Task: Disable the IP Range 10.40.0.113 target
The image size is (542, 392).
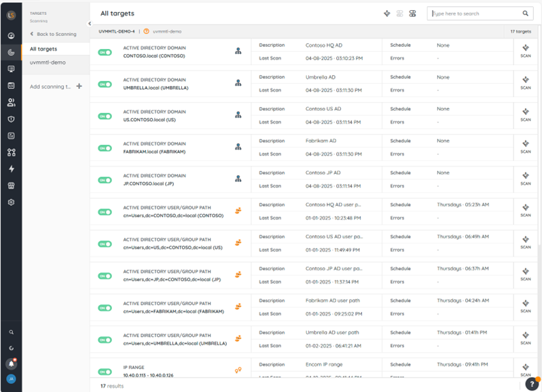Action: click(x=105, y=372)
